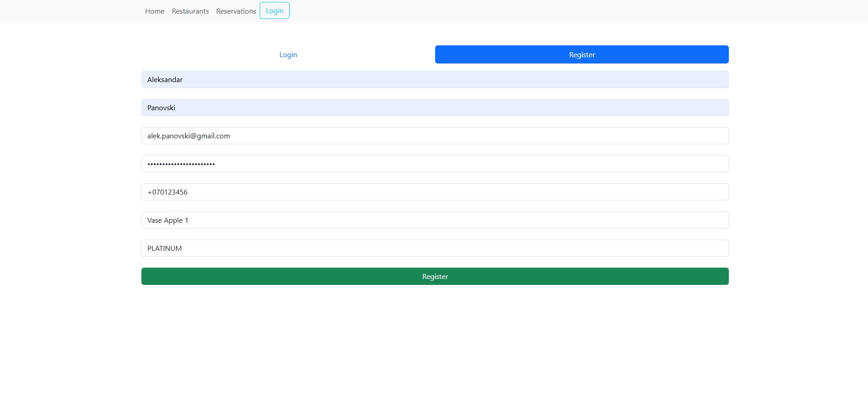Click the outlined Login button in navbar
Viewport: 868px width, 406px height.
274,11
